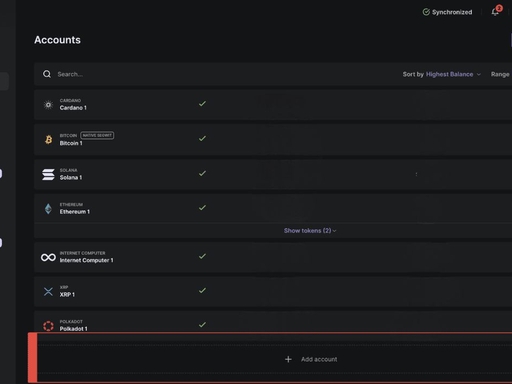The height and width of the screenshot is (384, 512).
Task: Click the XRP 1 sync checkmark
Action: click(202, 291)
